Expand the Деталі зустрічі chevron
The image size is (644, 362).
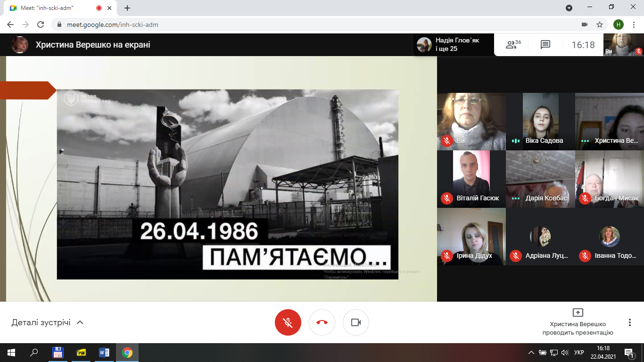[80, 322]
